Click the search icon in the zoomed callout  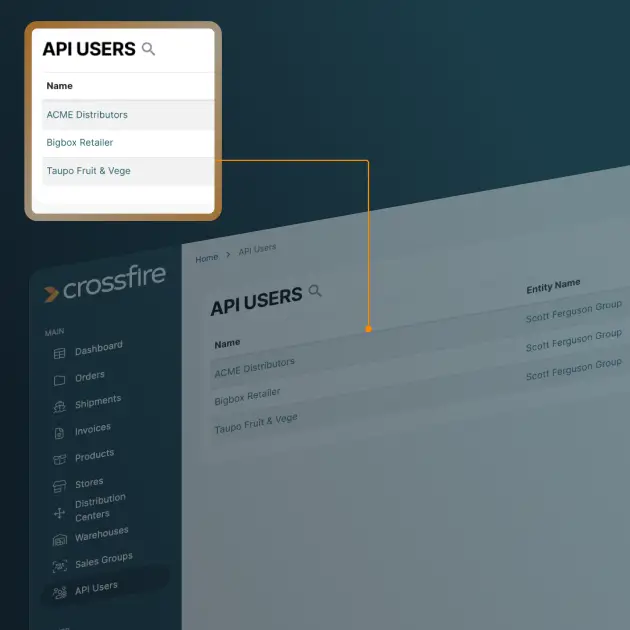click(149, 49)
